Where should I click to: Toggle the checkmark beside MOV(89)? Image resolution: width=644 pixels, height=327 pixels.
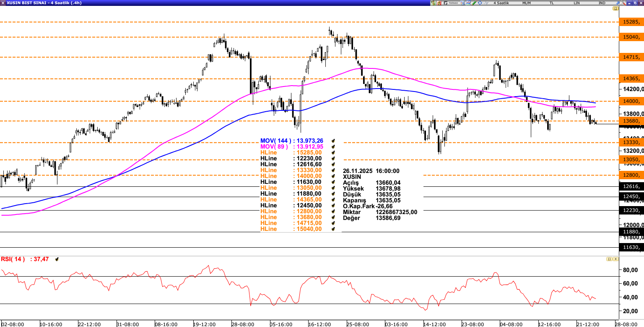(332, 146)
